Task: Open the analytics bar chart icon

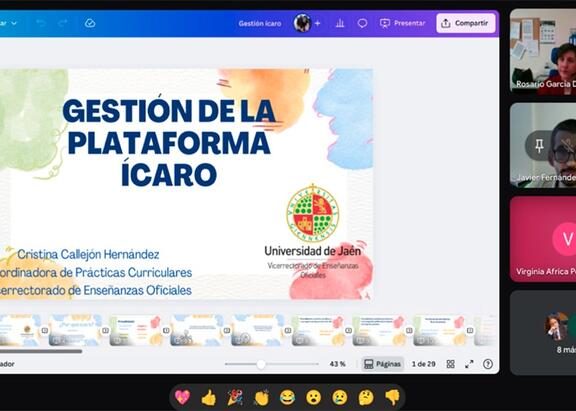Action: (340, 23)
